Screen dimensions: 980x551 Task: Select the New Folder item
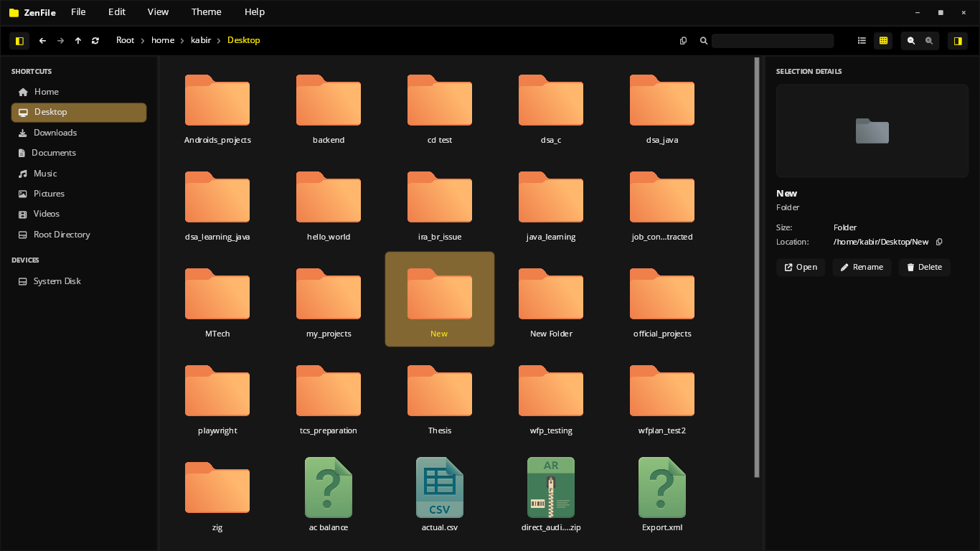click(551, 299)
